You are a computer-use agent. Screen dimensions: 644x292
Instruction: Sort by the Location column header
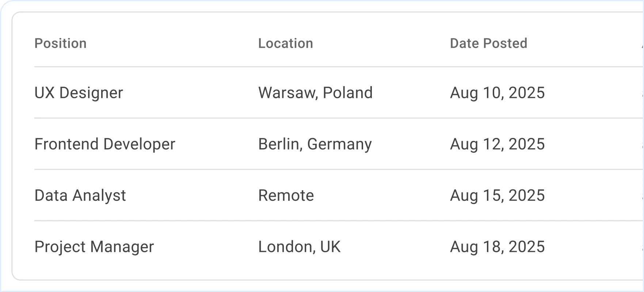pos(286,43)
